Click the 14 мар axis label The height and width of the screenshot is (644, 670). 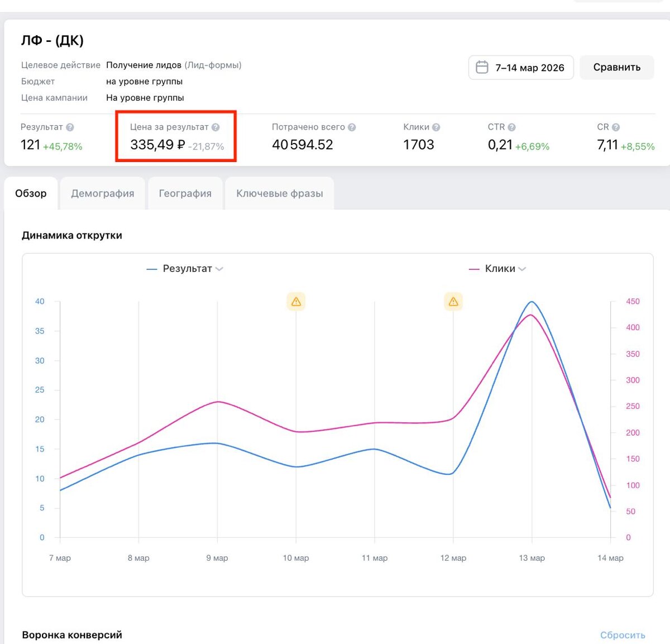(x=610, y=558)
